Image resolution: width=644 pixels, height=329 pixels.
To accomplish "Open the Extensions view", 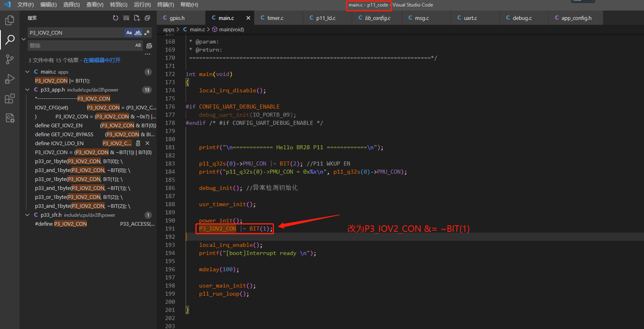I will [x=9, y=98].
